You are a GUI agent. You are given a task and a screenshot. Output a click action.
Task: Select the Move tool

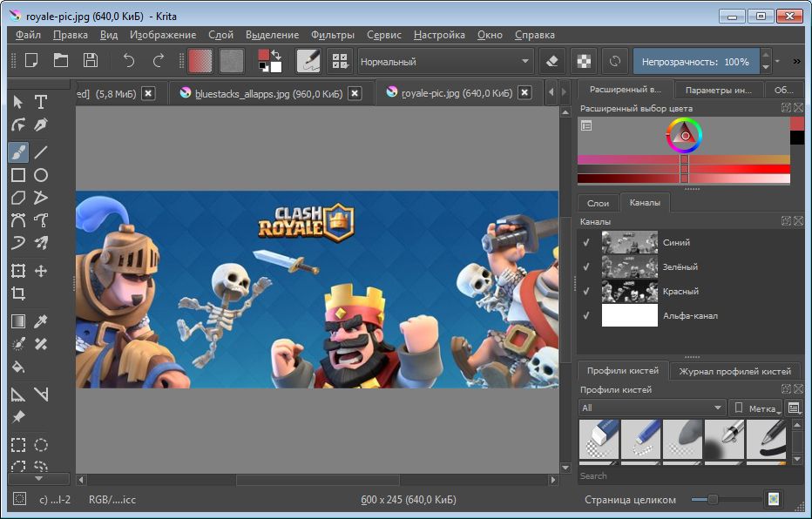coord(41,271)
